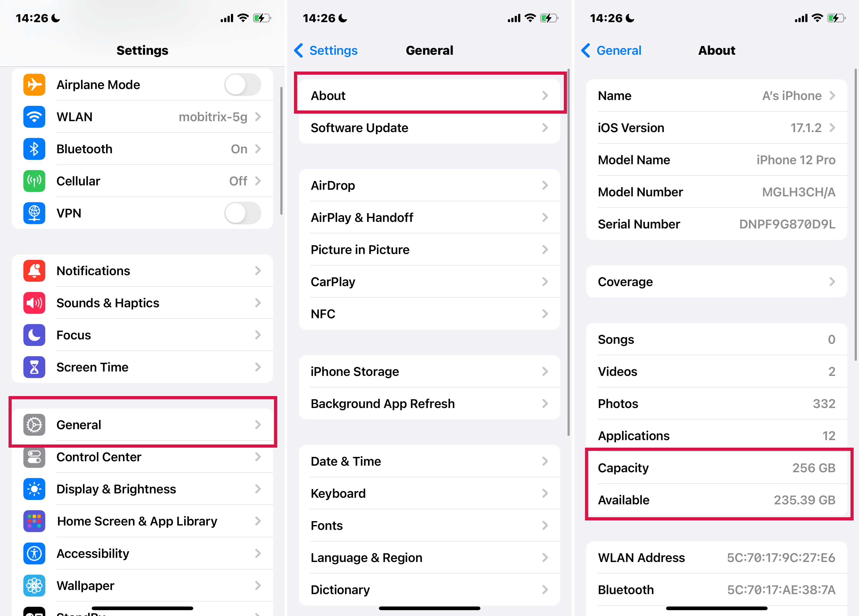Tap the Cellular settings icon
The height and width of the screenshot is (616, 859).
coord(35,181)
